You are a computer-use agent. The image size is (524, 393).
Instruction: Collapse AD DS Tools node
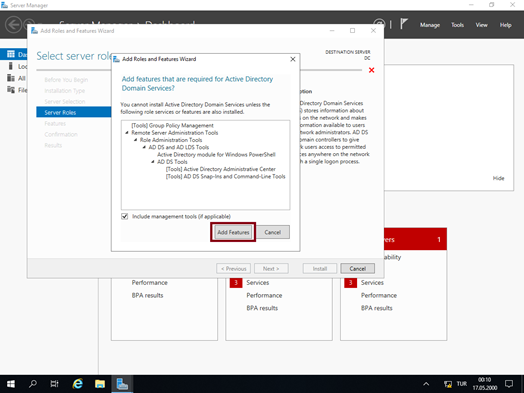point(153,162)
